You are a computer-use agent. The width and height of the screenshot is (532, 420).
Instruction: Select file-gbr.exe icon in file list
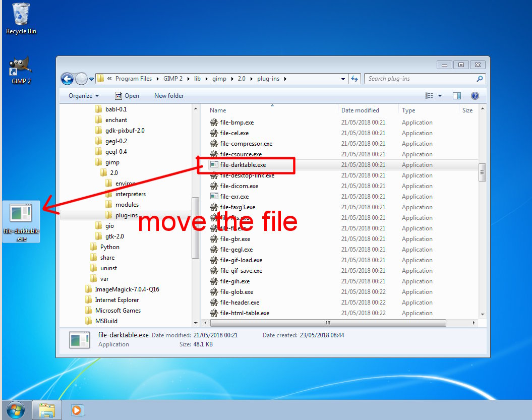pyautogui.click(x=214, y=239)
